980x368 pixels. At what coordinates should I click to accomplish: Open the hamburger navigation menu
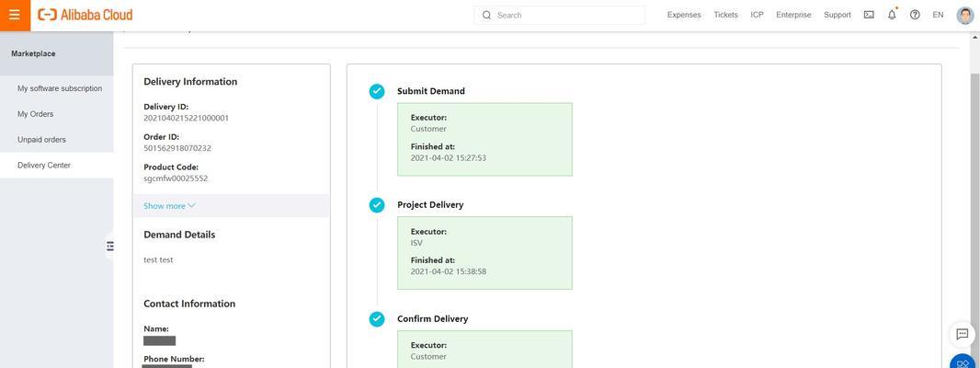pyautogui.click(x=15, y=15)
